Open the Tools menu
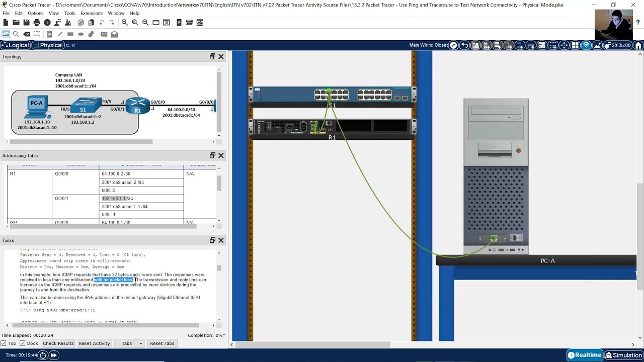This screenshot has height=362, width=644. [70, 13]
